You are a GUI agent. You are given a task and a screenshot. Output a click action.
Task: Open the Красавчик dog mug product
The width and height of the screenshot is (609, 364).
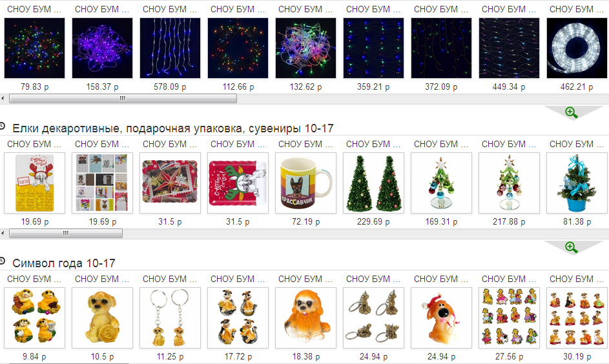[305, 183]
